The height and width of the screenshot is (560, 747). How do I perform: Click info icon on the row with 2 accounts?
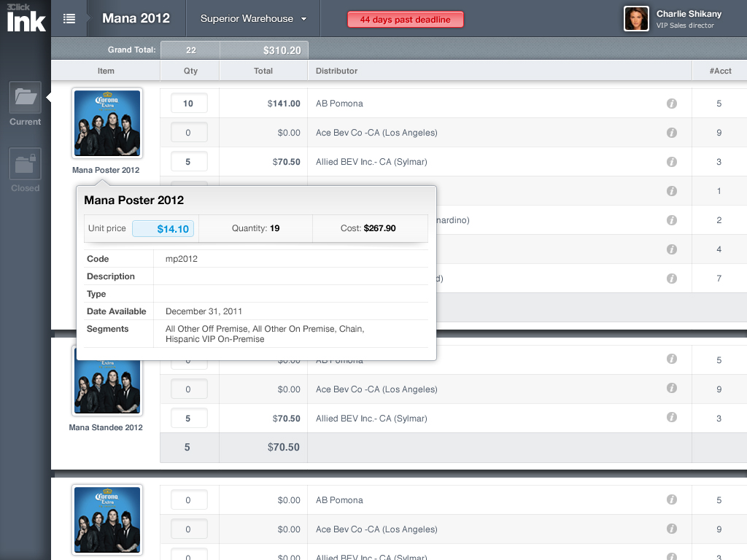tap(672, 220)
